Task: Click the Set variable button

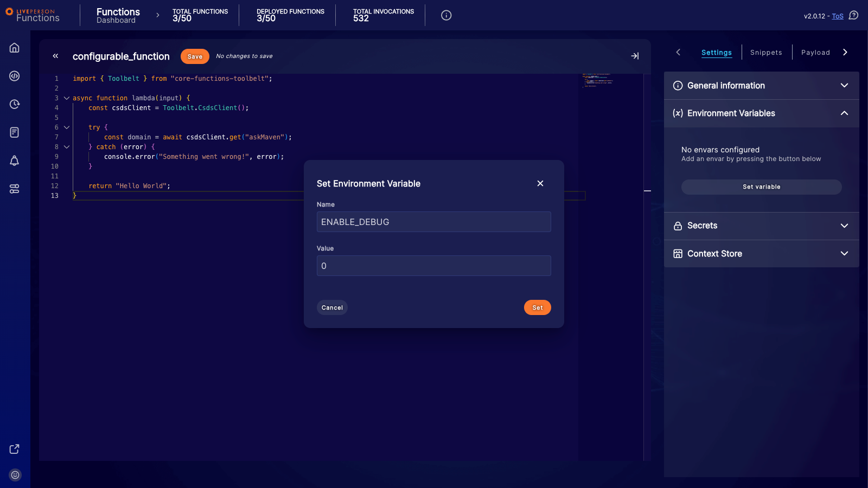Action: (761, 187)
